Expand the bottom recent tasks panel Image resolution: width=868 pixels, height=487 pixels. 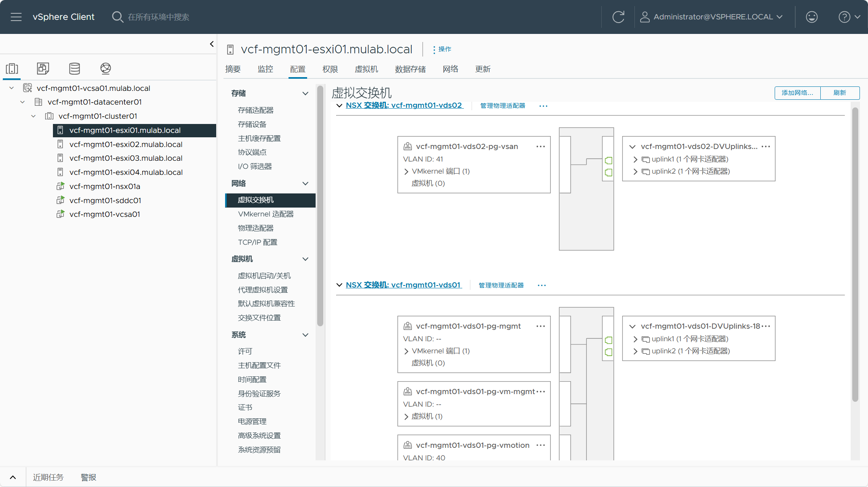13,477
